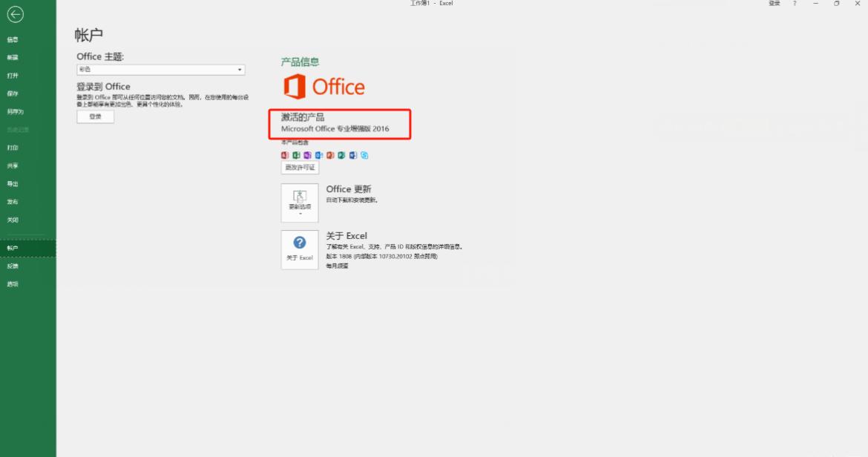868x457 pixels.
Task: Click the 登录 link in the title bar
Action: (775, 3)
